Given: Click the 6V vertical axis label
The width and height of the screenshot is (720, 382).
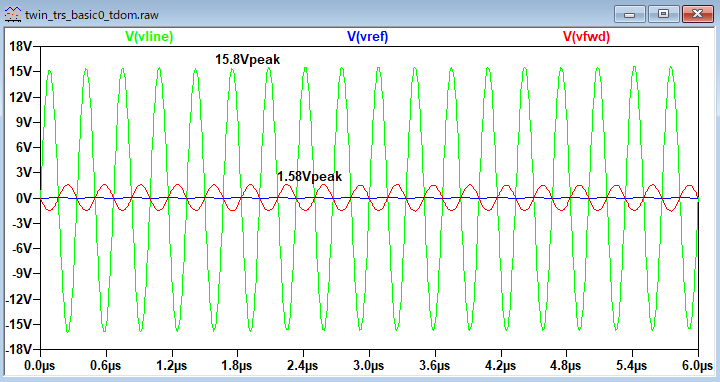Looking at the screenshot, I should (x=23, y=147).
